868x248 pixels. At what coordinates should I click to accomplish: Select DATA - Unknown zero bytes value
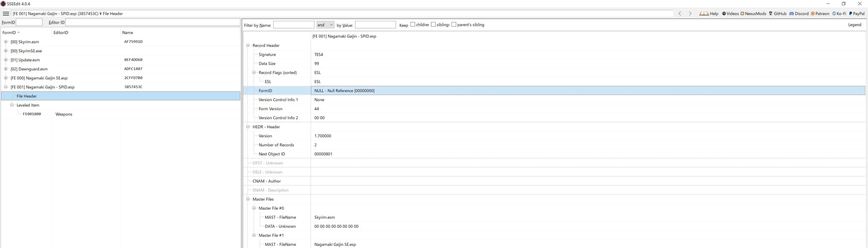coord(336,227)
